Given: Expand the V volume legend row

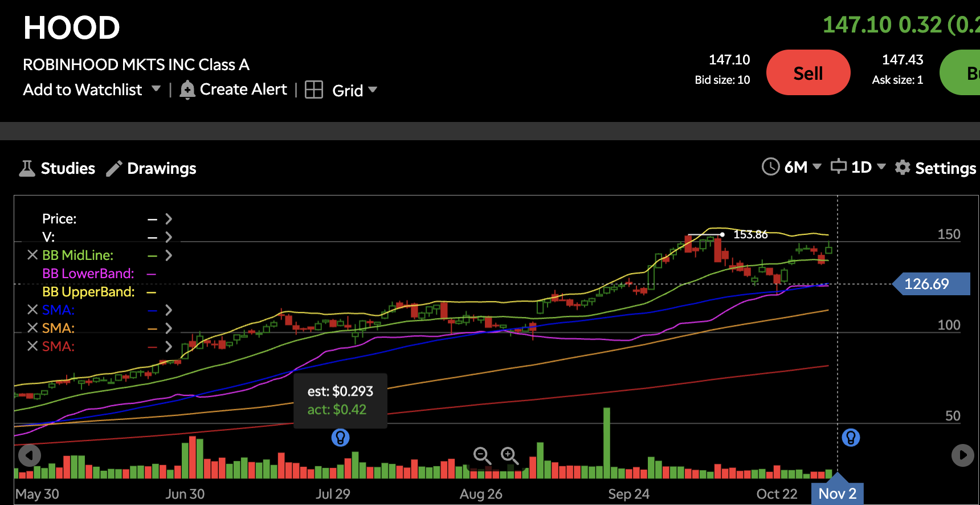Looking at the screenshot, I should (x=169, y=237).
